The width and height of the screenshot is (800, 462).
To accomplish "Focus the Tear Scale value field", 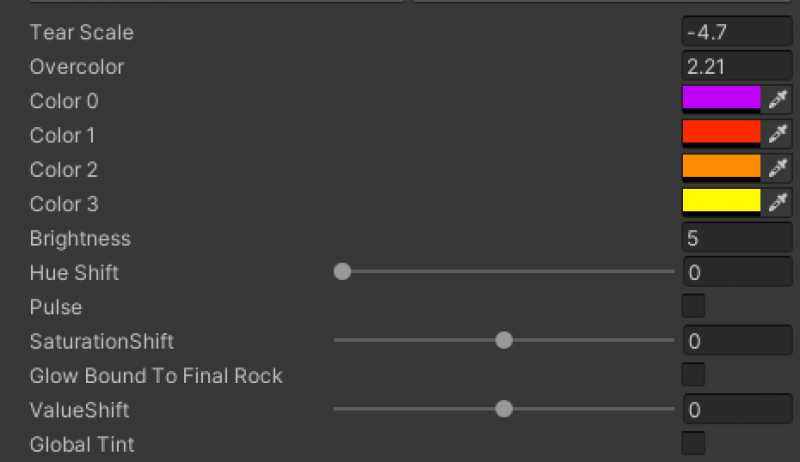I will tap(736, 32).
